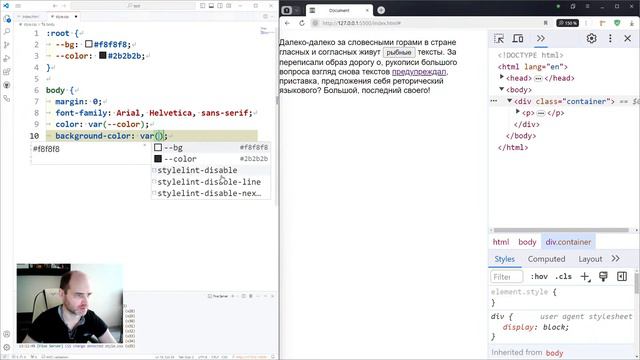This screenshot has height=360, width=640.
Task: Open actions dots beside div.container row
Action: pyautogui.click(x=494, y=101)
